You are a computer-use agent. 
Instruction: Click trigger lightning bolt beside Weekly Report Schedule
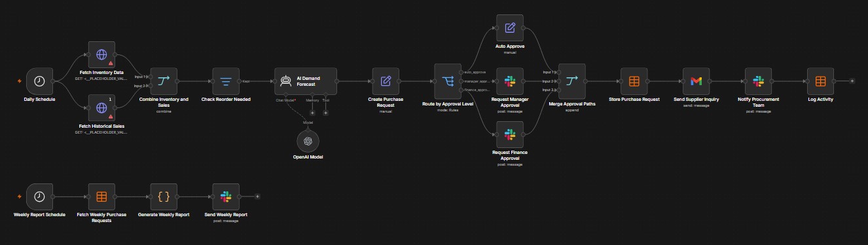click(20, 196)
